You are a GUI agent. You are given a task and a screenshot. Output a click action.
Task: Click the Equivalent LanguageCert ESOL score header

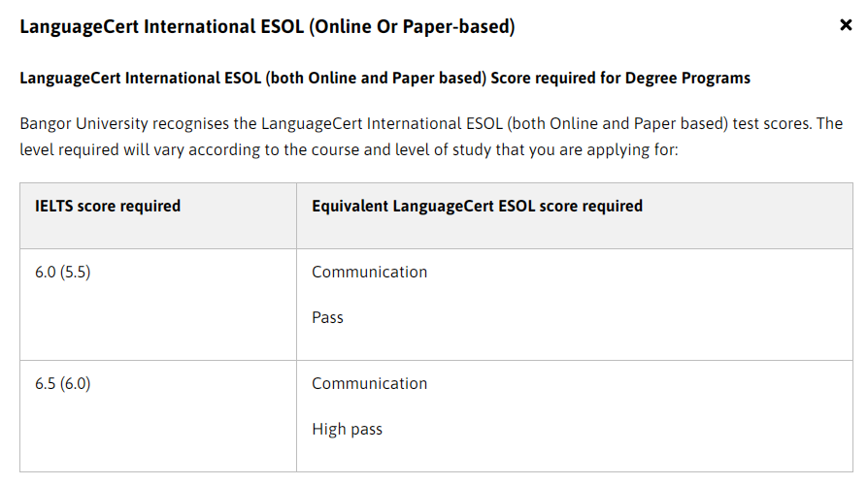tap(477, 207)
